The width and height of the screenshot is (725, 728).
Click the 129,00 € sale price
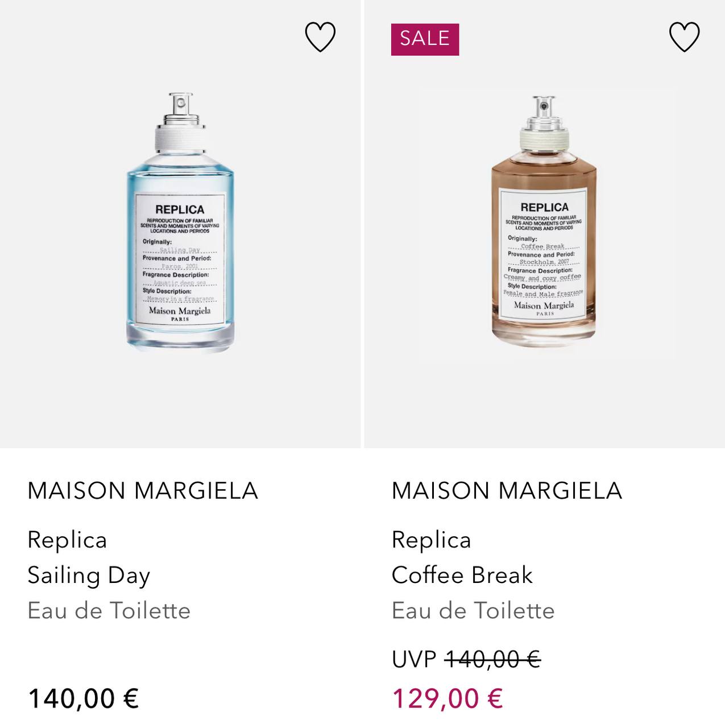click(x=447, y=698)
